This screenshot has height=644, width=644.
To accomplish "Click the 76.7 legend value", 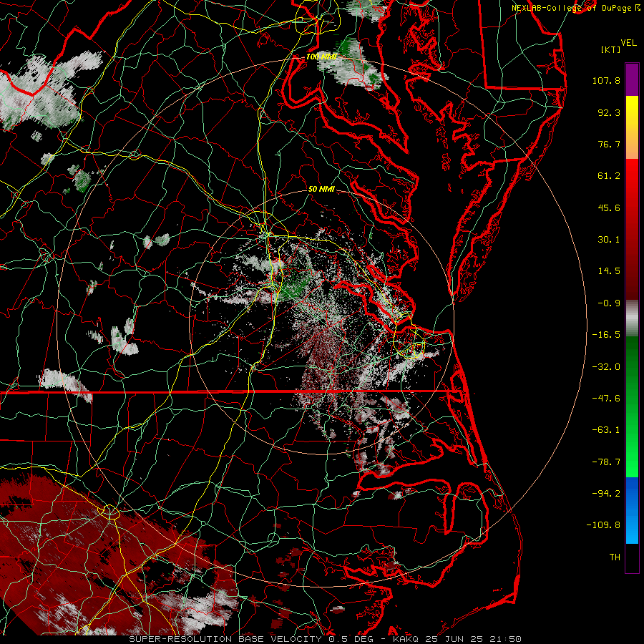I will click(x=609, y=144).
